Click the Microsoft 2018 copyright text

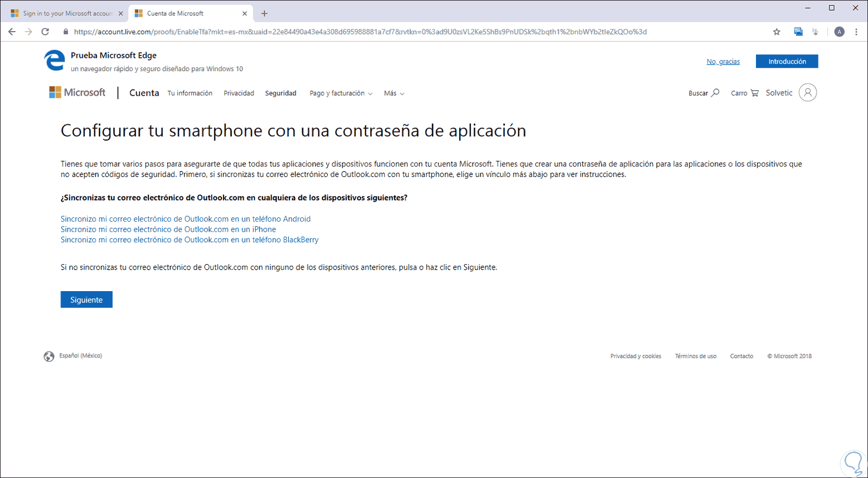click(789, 356)
